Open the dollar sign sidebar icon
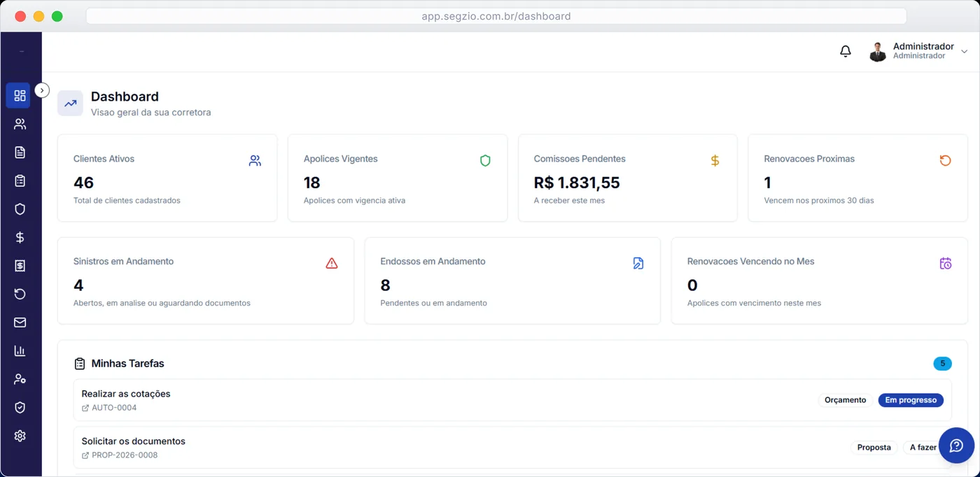Viewport: 980px width, 477px height. (20, 237)
